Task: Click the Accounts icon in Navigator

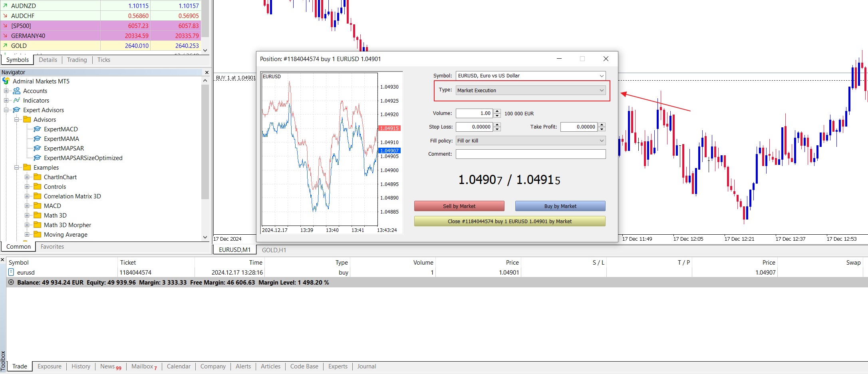Action: coord(17,91)
